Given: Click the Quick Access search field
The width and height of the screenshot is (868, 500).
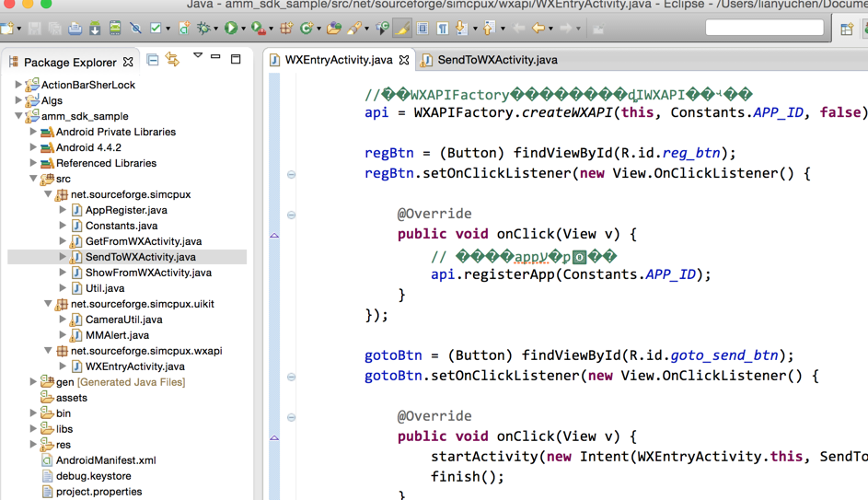Looking at the screenshot, I should (x=764, y=29).
